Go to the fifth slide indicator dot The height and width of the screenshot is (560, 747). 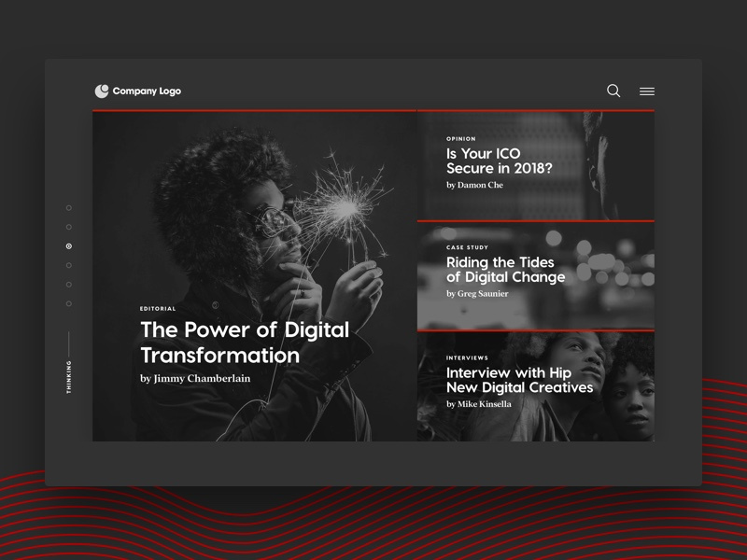coord(69,285)
